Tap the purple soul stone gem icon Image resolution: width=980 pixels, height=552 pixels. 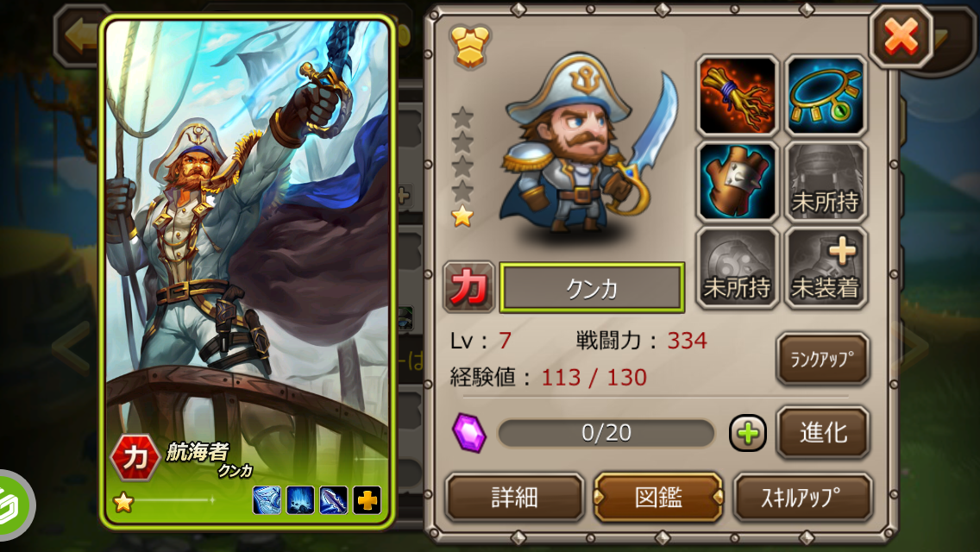click(469, 433)
